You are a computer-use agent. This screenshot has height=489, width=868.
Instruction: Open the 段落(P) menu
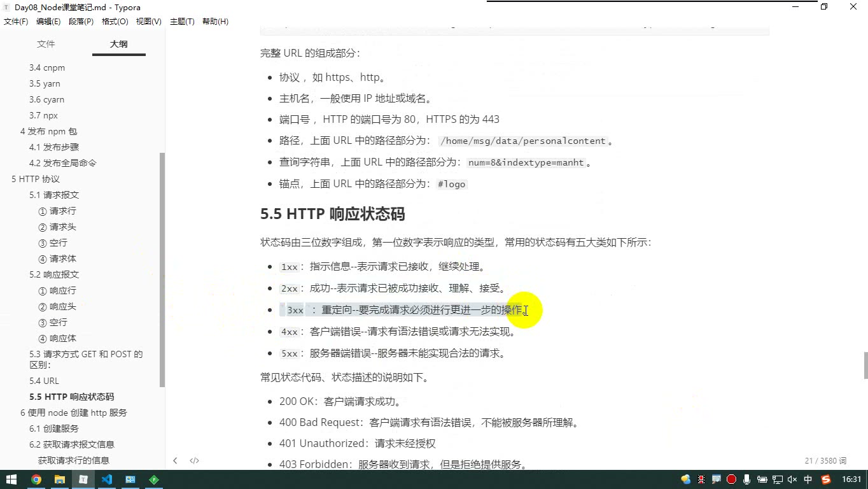click(81, 22)
